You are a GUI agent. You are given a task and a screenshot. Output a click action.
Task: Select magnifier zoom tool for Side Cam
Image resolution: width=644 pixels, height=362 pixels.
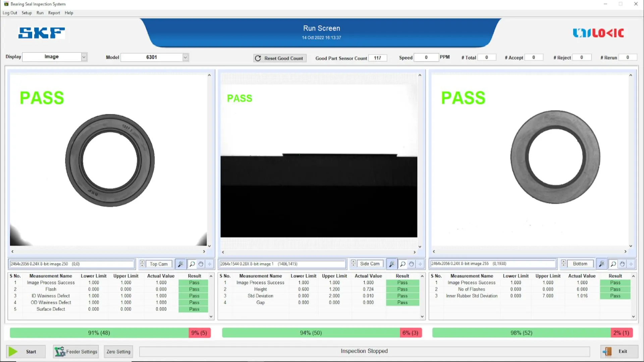(x=402, y=264)
